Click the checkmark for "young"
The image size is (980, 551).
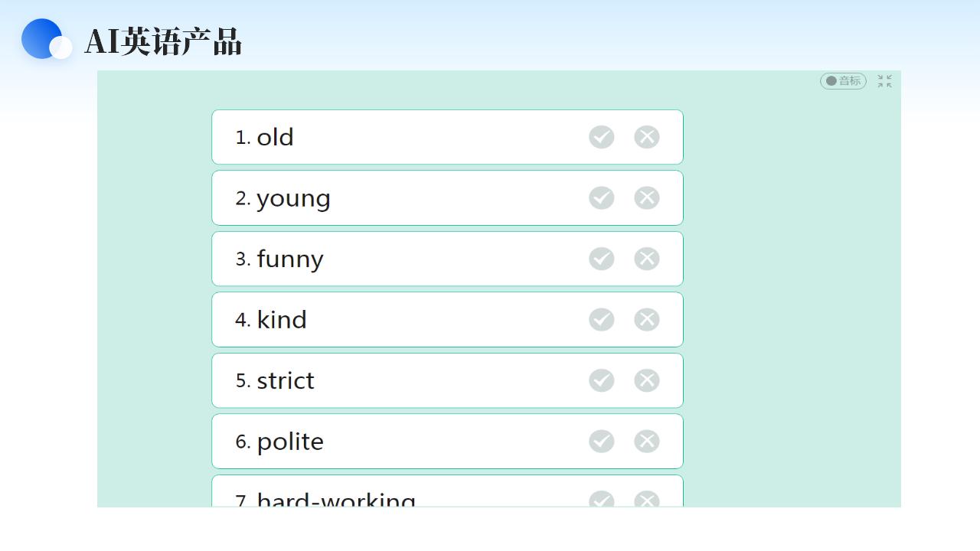[601, 197]
